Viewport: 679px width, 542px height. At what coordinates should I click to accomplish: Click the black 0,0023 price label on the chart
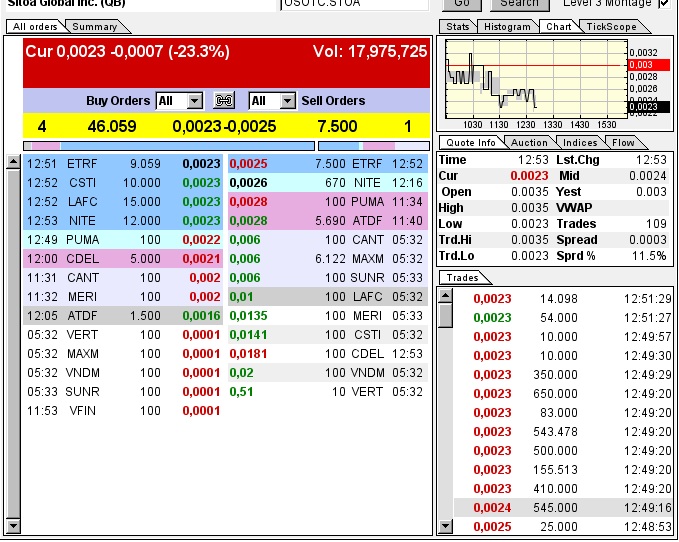pos(649,107)
